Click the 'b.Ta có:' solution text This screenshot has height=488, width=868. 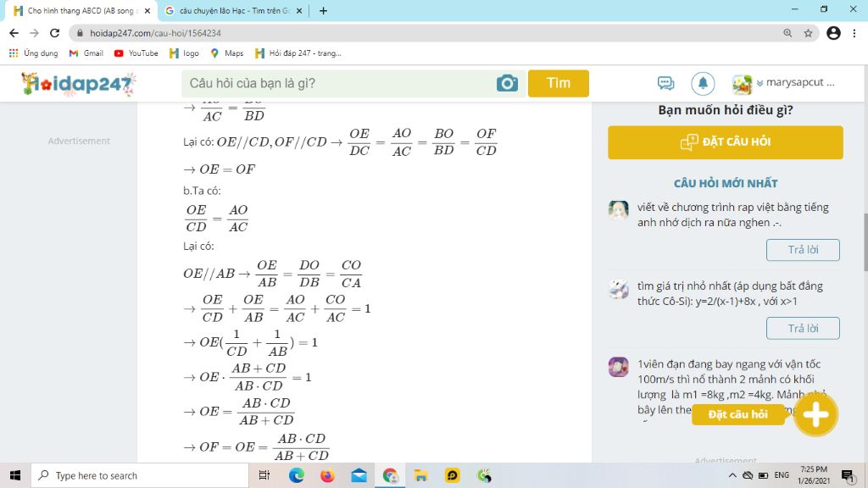(202, 191)
